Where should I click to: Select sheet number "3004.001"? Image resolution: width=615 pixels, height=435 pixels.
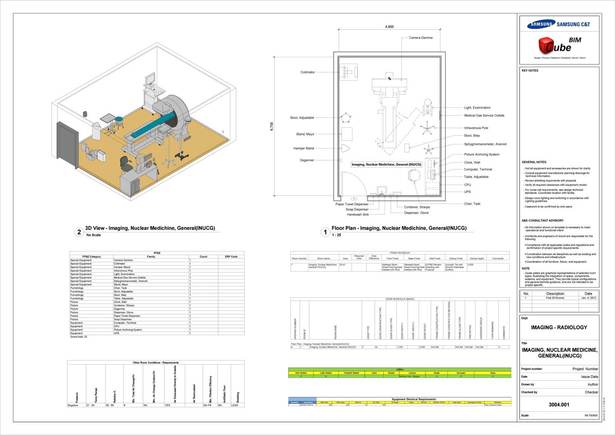click(559, 404)
